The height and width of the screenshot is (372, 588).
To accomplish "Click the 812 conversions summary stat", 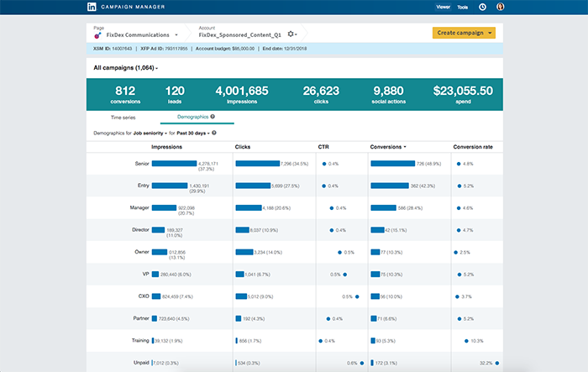I will [x=125, y=95].
